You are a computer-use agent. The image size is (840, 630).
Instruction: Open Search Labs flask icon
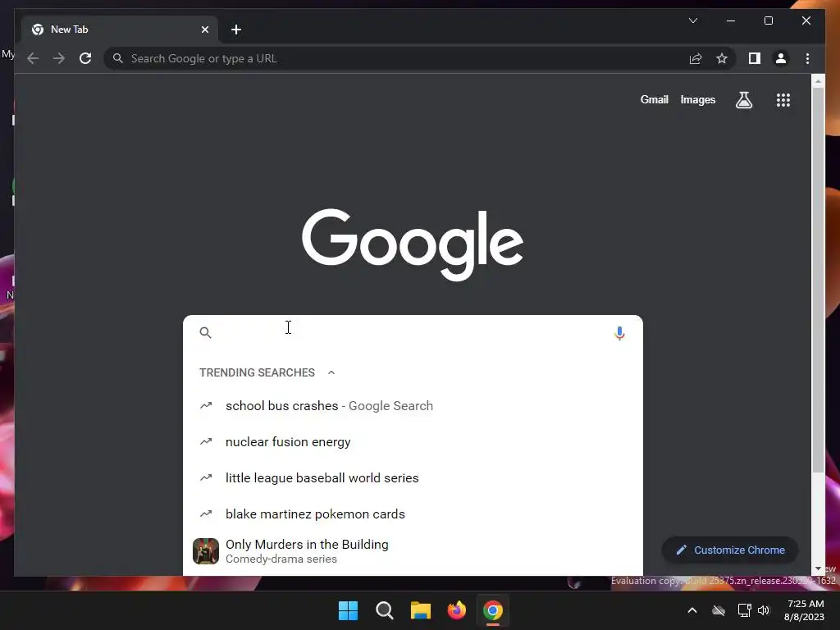pyautogui.click(x=743, y=99)
